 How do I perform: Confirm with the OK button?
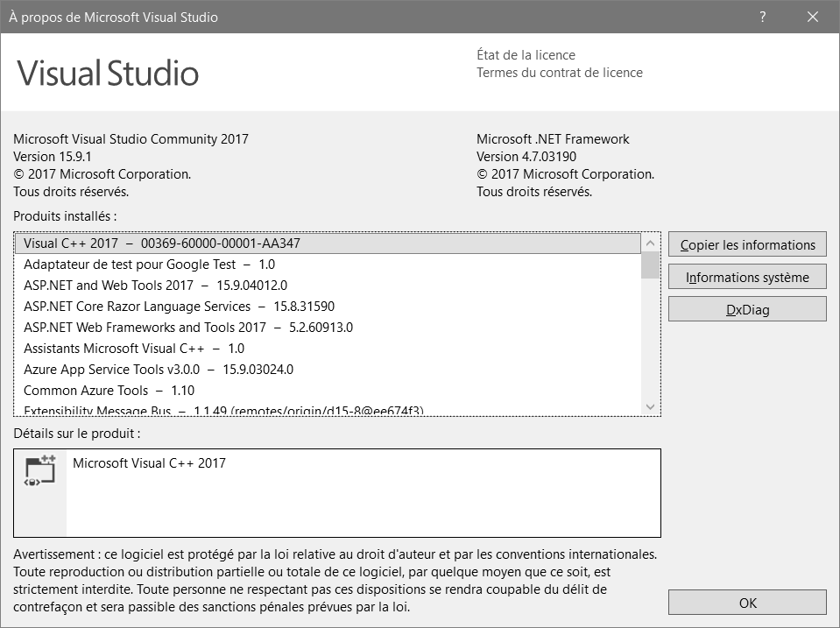coord(747,603)
